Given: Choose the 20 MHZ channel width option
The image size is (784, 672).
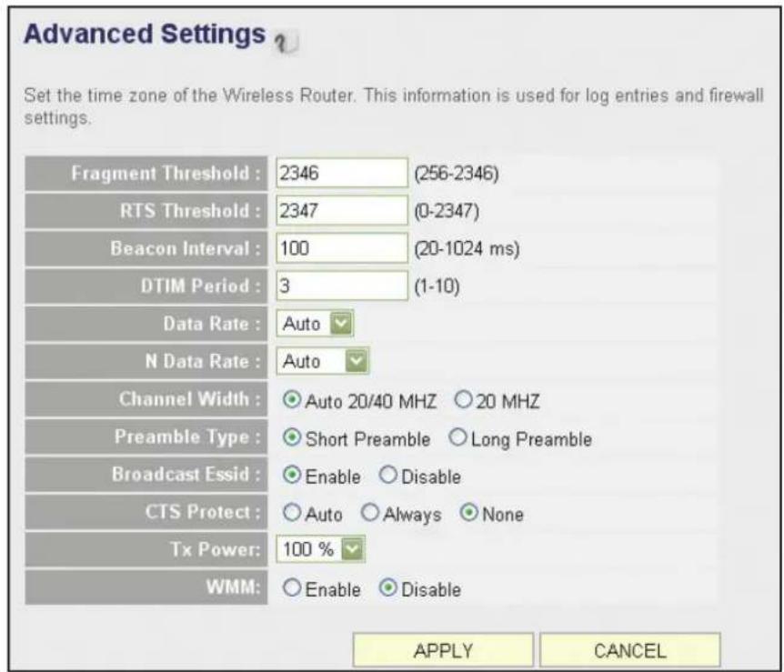Looking at the screenshot, I should (x=463, y=400).
